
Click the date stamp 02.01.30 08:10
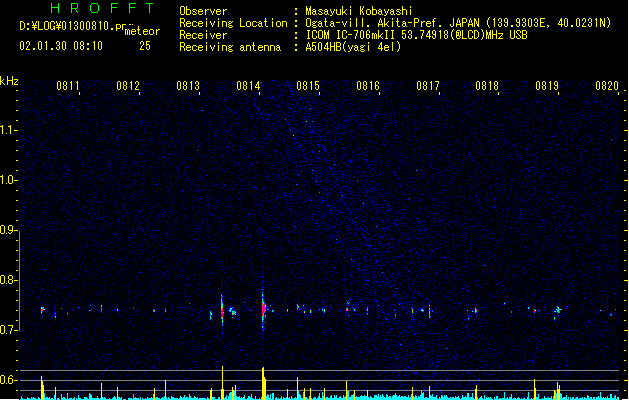pos(61,46)
